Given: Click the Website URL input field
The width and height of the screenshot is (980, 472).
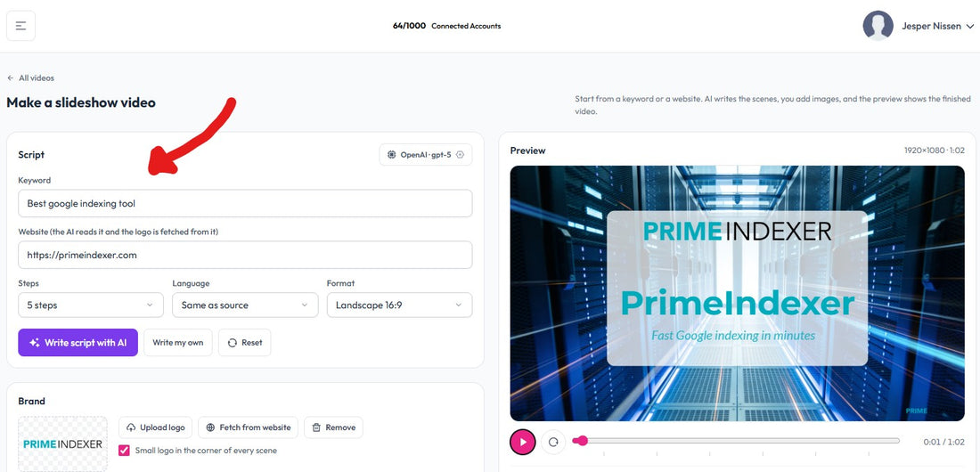Looking at the screenshot, I should click(x=245, y=255).
